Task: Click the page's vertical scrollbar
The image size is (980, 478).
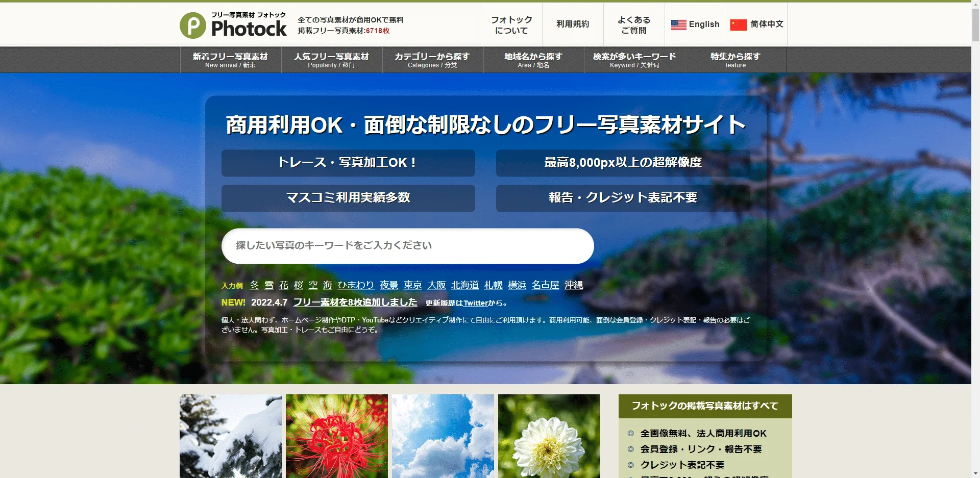Action: pos(975,239)
